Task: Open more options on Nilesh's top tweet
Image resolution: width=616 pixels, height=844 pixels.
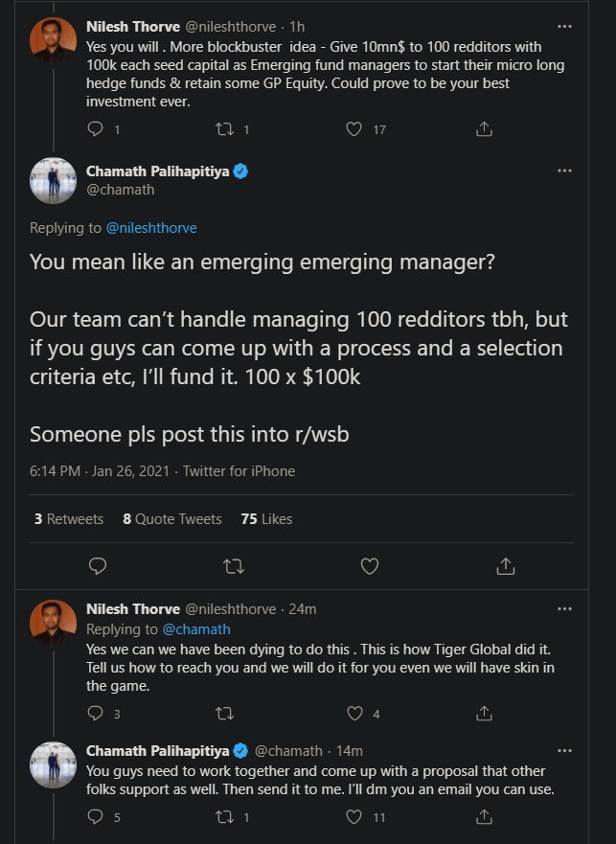Action: point(564,27)
